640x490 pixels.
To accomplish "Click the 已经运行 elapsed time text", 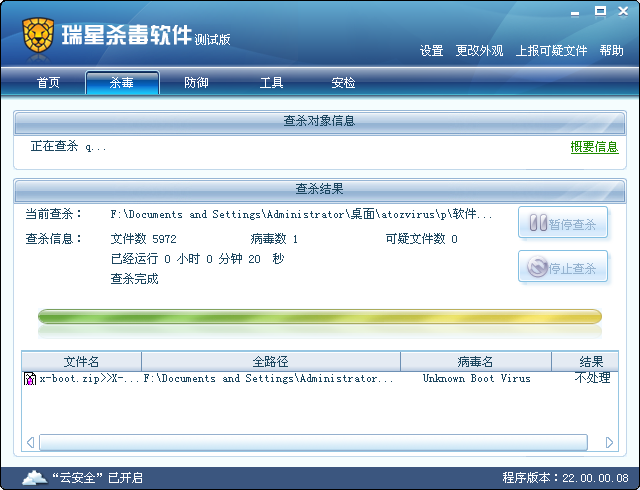I will coord(198,259).
